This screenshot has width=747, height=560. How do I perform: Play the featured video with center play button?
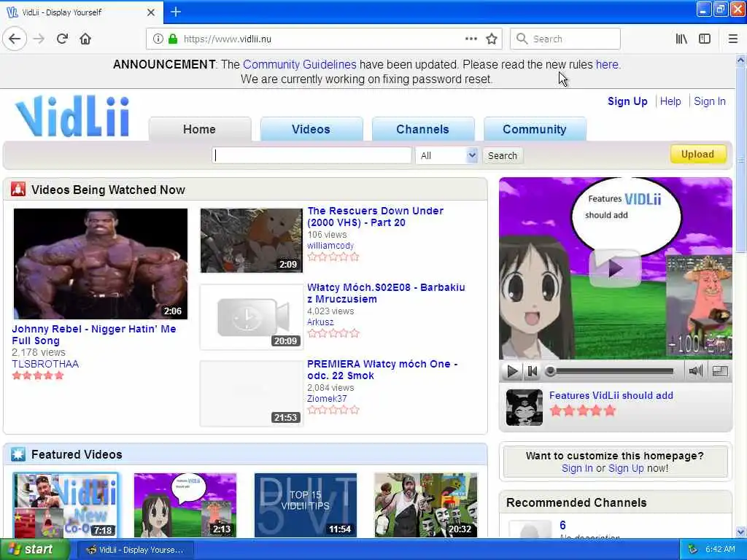point(615,268)
